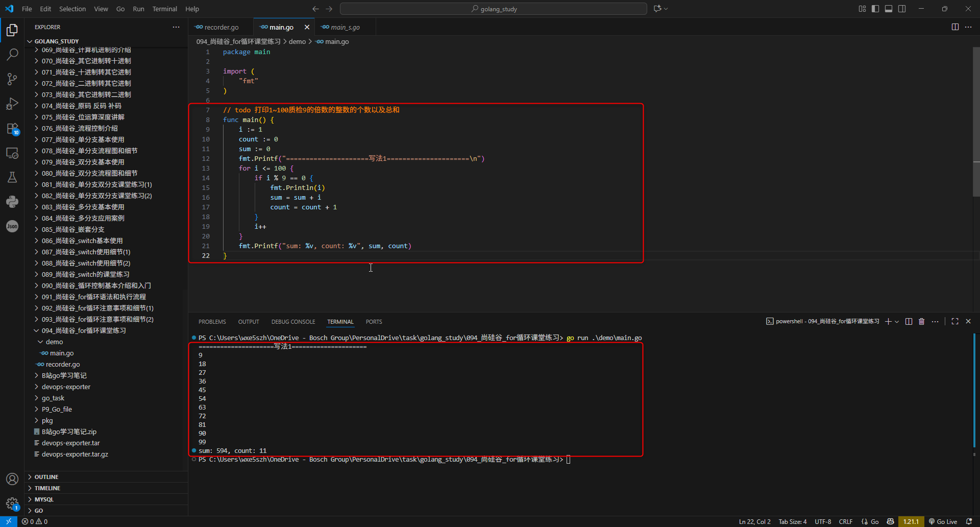
Task: Click the Split Terminal icon
Action: tap(909, 321)
